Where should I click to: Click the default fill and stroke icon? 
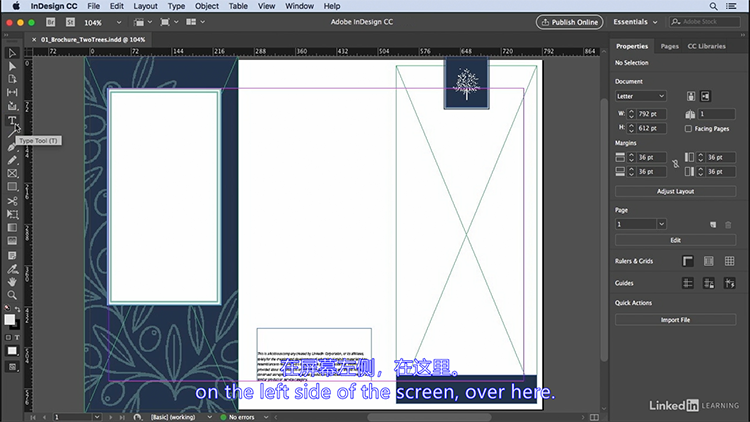point(7,308)
